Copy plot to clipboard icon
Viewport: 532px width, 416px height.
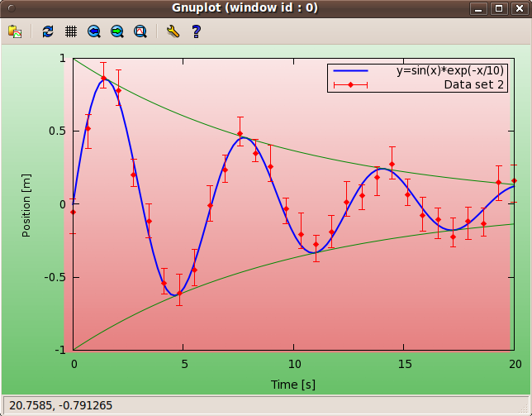coord(15,31)
